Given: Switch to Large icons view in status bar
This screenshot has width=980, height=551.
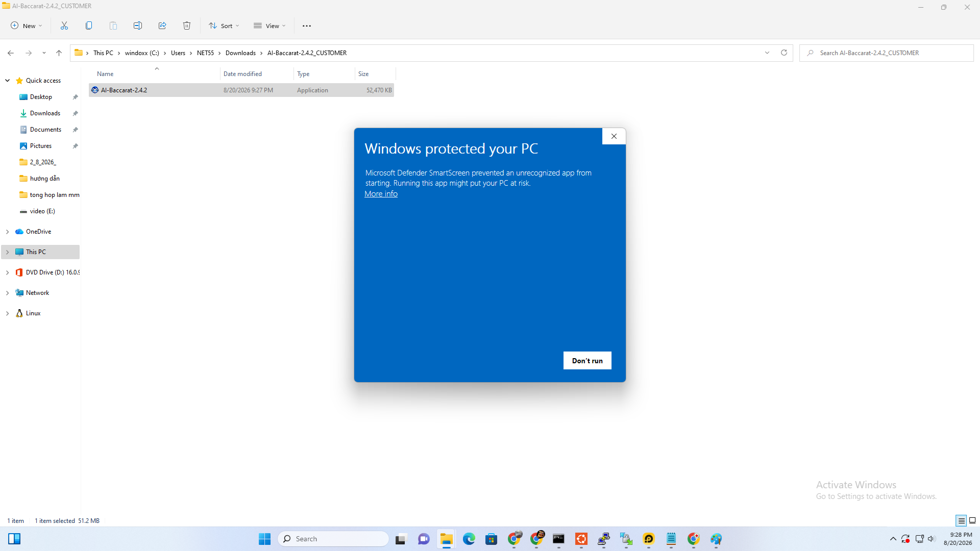Looking at the screenshot, I should (x=972, y=520).
